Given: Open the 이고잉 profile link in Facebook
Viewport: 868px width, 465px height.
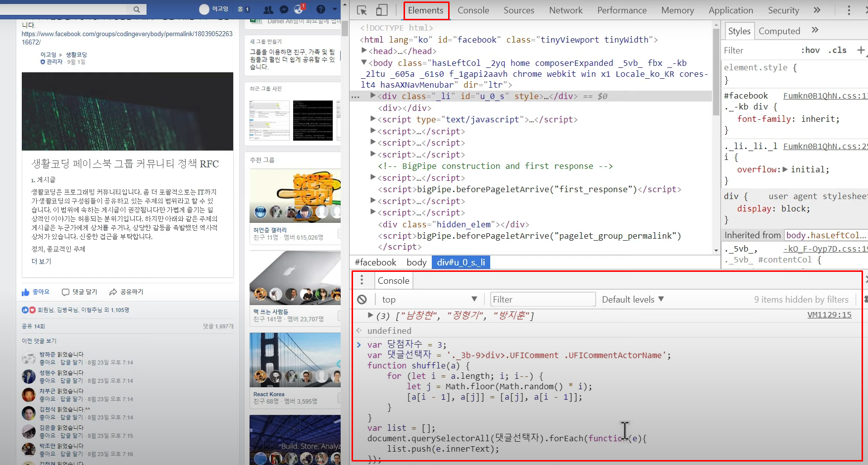Looking at the screenshot, I should tap(214, 9).
